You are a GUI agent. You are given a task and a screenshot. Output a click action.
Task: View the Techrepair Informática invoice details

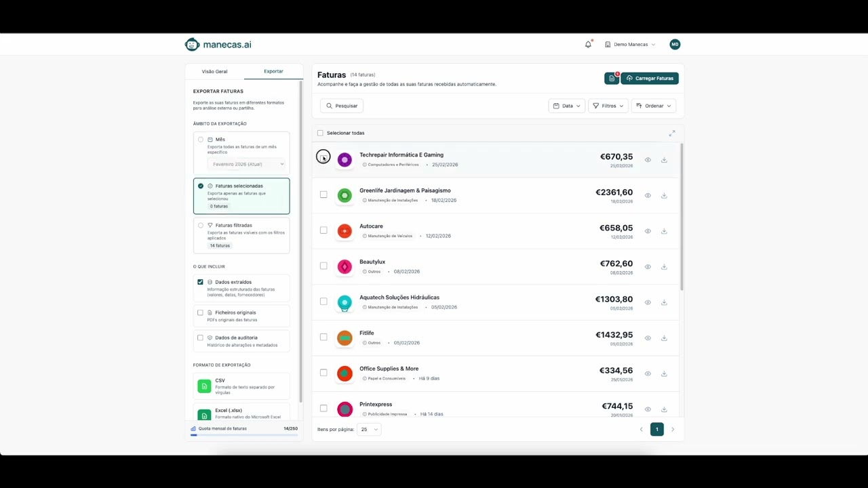[x=648, y=160]
